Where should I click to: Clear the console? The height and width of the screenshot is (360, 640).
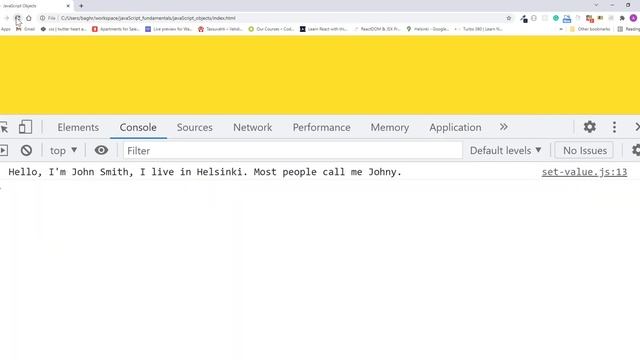point(26,151)
